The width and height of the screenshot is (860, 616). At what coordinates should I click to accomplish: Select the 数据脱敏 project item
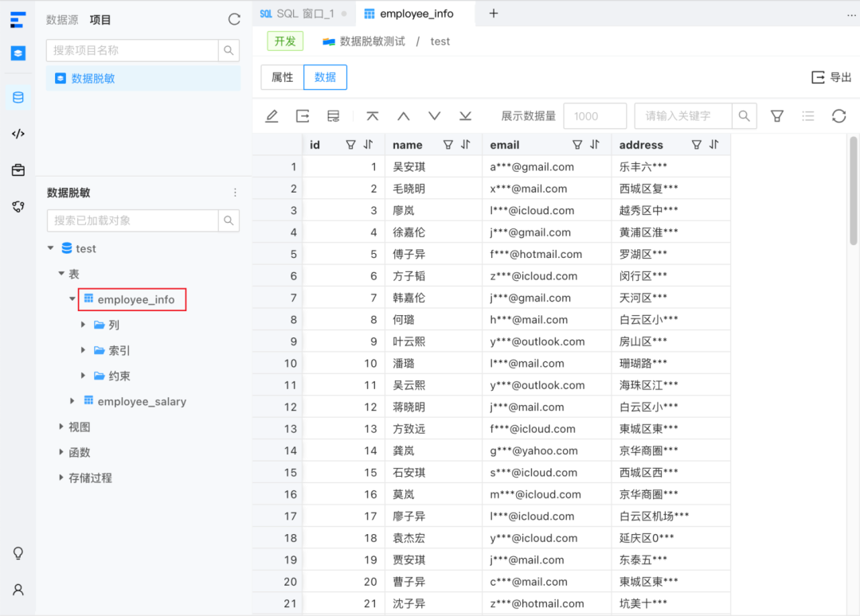pyautogui.click(x=143, y=78)
